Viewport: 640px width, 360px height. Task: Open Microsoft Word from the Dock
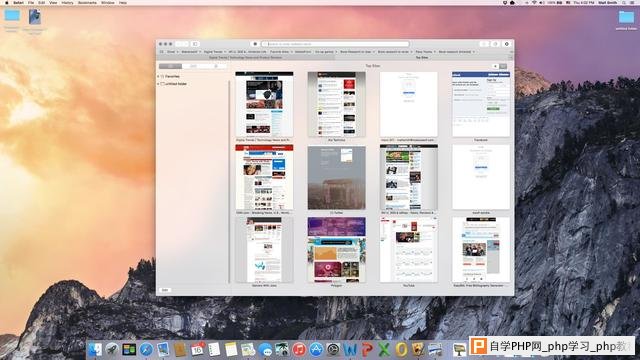pyautogui.click(x=350, y=349)
